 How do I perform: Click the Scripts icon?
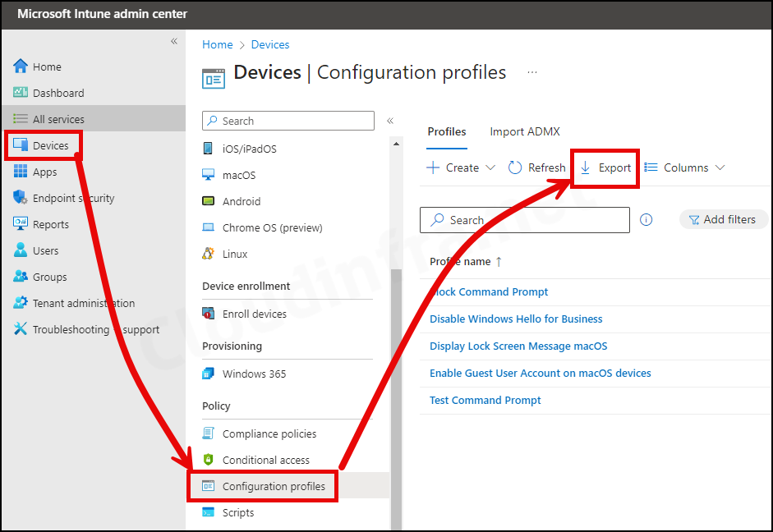click(208, 512)
